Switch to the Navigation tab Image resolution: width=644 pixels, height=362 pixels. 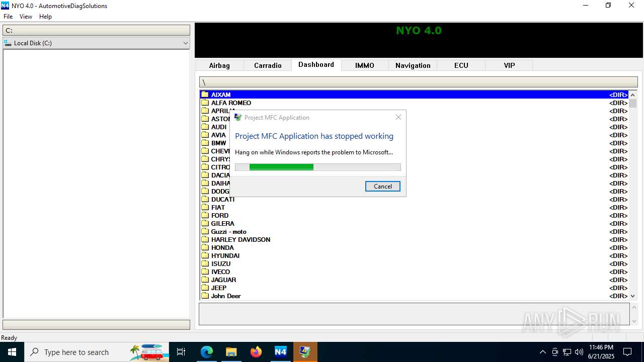coord(413,65)
